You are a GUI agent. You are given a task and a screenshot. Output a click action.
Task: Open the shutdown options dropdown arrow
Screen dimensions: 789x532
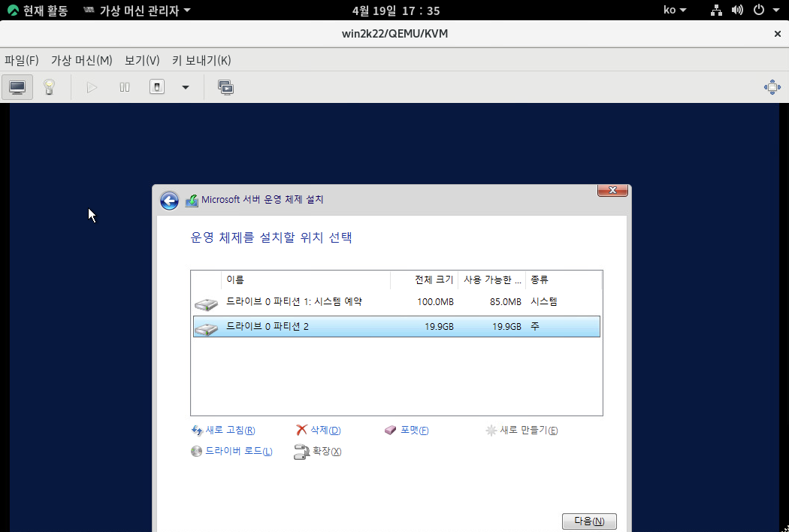click(x=185, y=88)
